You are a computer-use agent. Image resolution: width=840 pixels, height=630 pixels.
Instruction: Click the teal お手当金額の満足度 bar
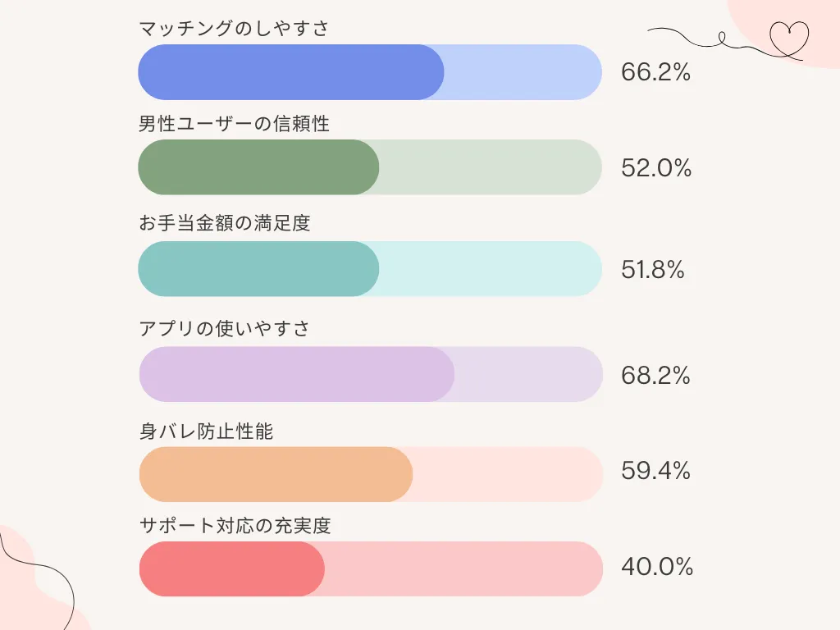[258, 269]
